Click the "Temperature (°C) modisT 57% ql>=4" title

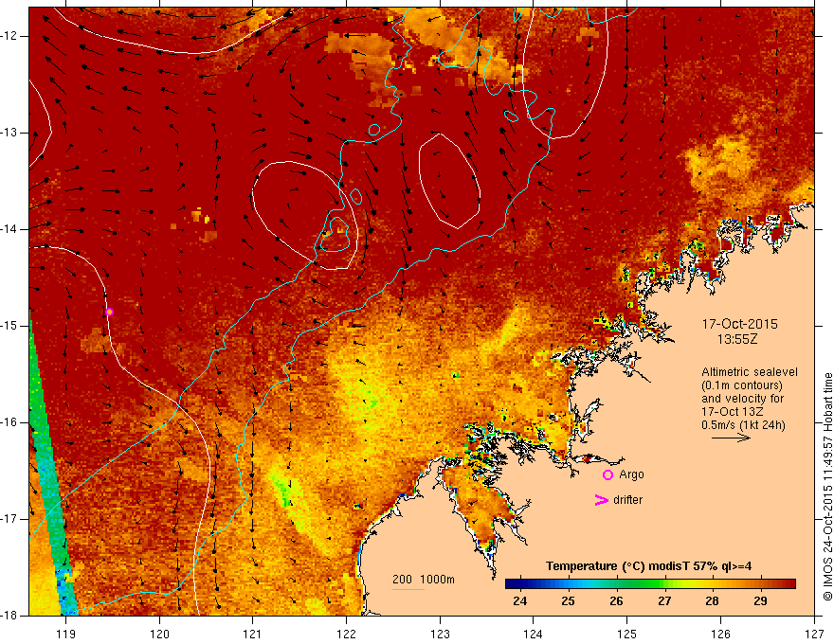point(648,566)
